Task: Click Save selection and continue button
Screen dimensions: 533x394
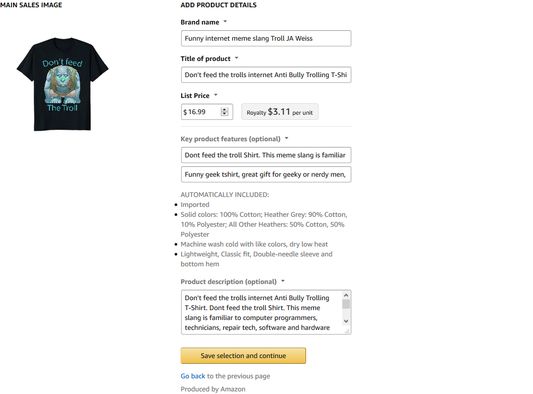Action: (x=243, y=356)
